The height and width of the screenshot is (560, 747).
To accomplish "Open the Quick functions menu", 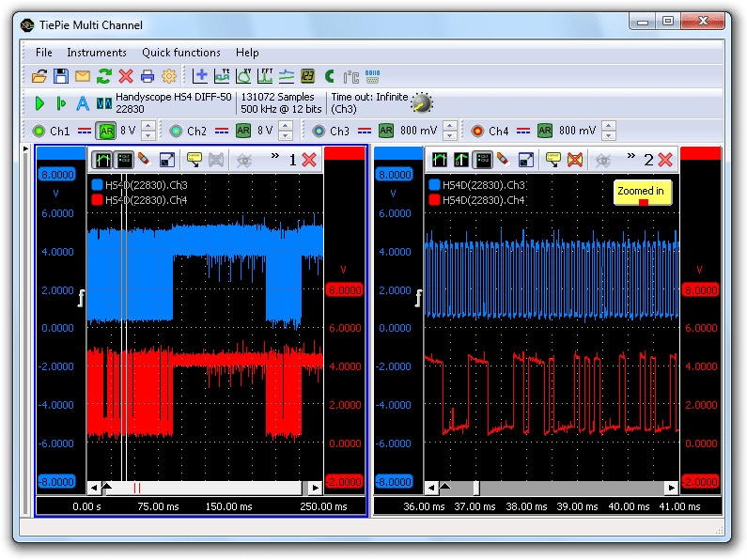I will click(x=181, y=53).
